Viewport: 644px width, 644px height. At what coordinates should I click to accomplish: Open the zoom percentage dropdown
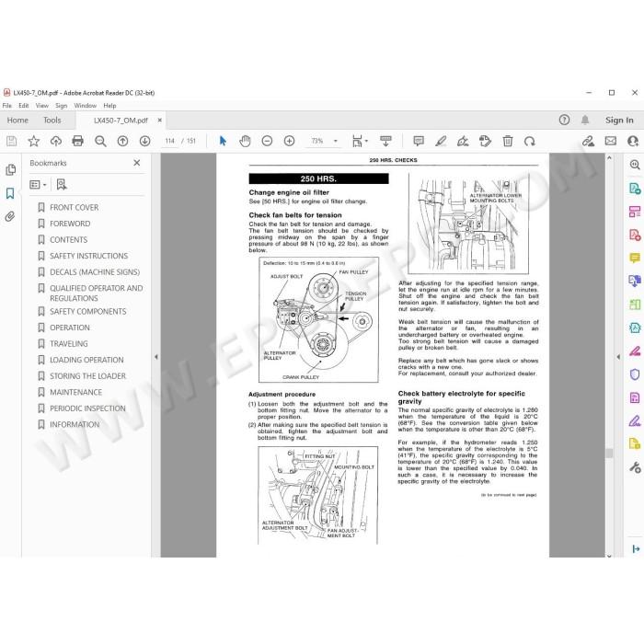point(336,142)
